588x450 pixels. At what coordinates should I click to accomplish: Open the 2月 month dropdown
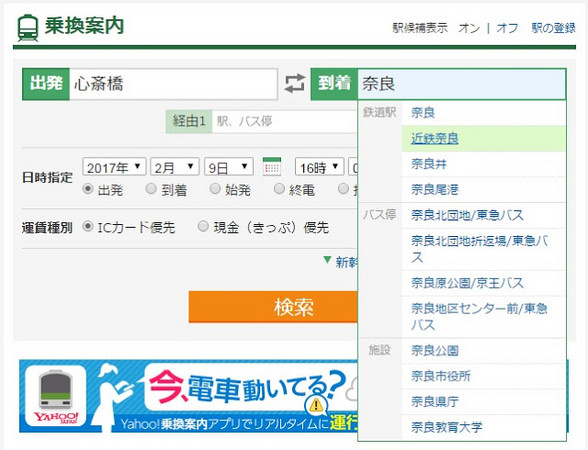click(x=174, y=167)
